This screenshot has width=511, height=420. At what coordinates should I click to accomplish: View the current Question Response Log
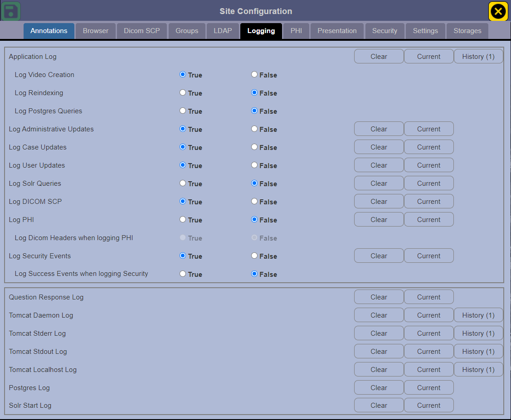[x=428, y=297]
